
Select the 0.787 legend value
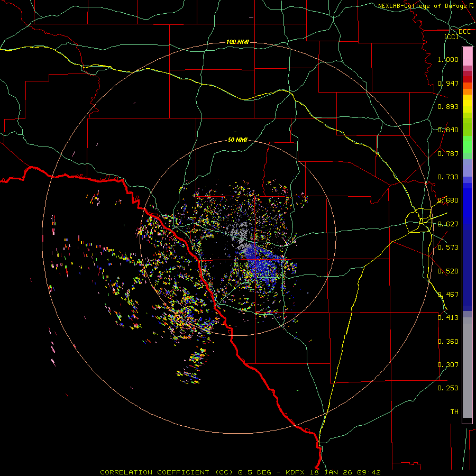point(448,153)
